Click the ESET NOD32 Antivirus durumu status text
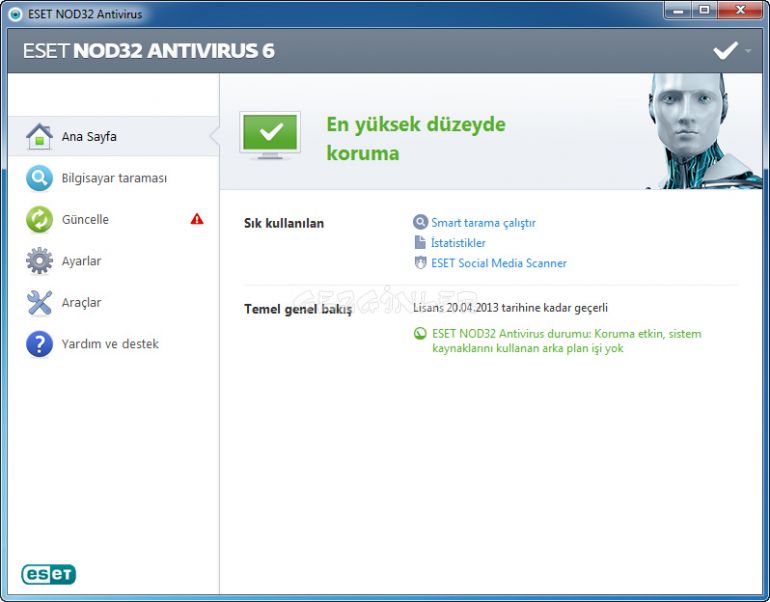This screenshot has width=770, height=602. 567,341
